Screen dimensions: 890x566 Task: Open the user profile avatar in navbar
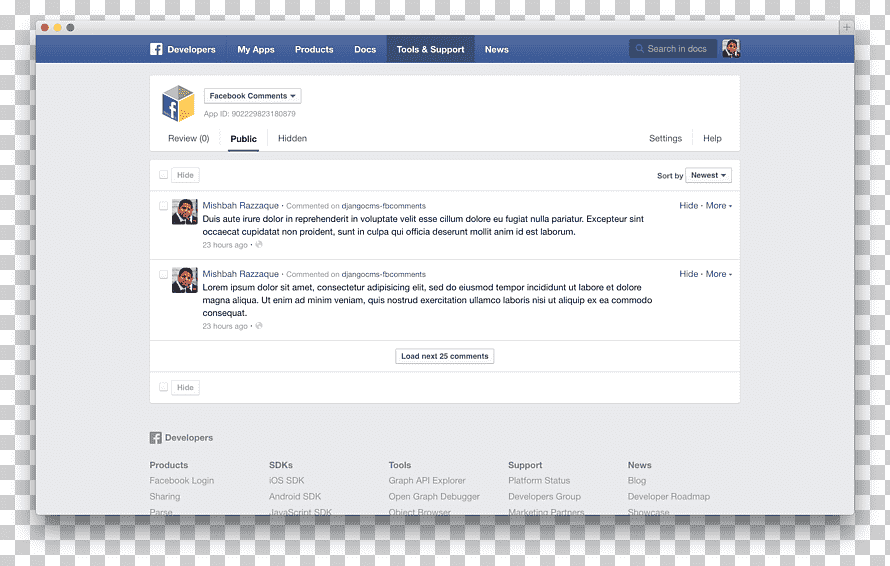(731, 49)
